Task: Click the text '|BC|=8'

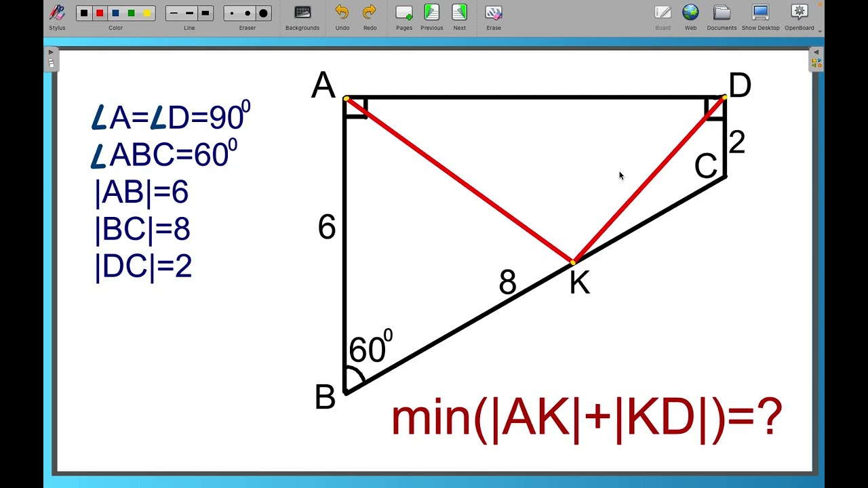Action: tap(142, 230)
